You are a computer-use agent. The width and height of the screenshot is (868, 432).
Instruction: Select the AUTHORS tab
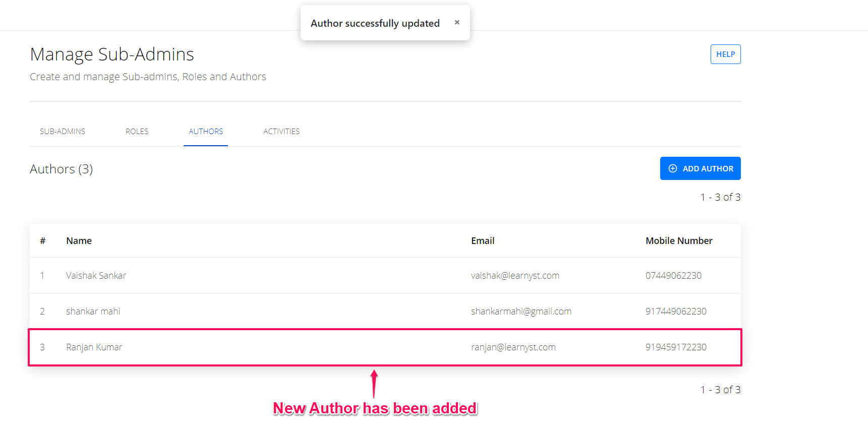206,132
